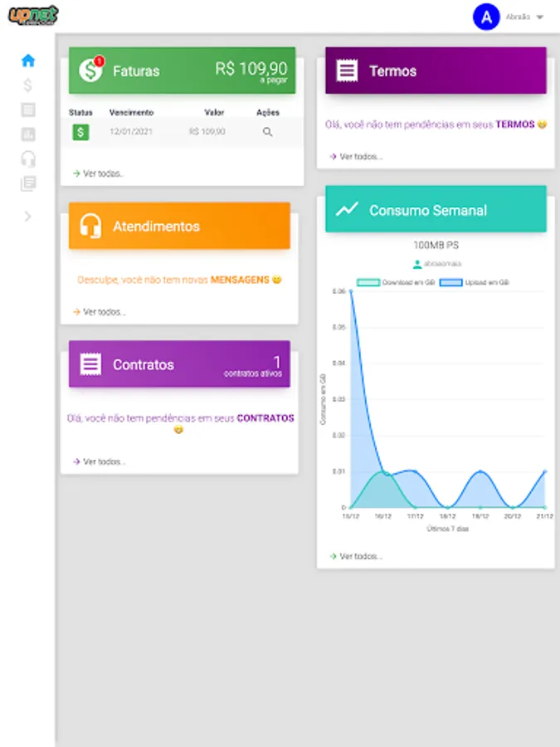Click the Contratos receipt icon
Viewport: 560px width, 747px height.
tap(90, 364)
